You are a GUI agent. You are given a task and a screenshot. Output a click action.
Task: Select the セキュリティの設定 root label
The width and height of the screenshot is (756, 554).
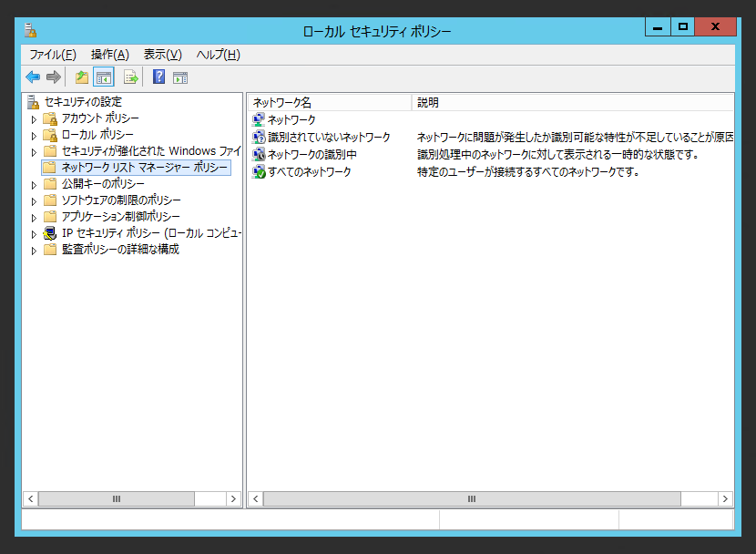click(x=83, y=102)
